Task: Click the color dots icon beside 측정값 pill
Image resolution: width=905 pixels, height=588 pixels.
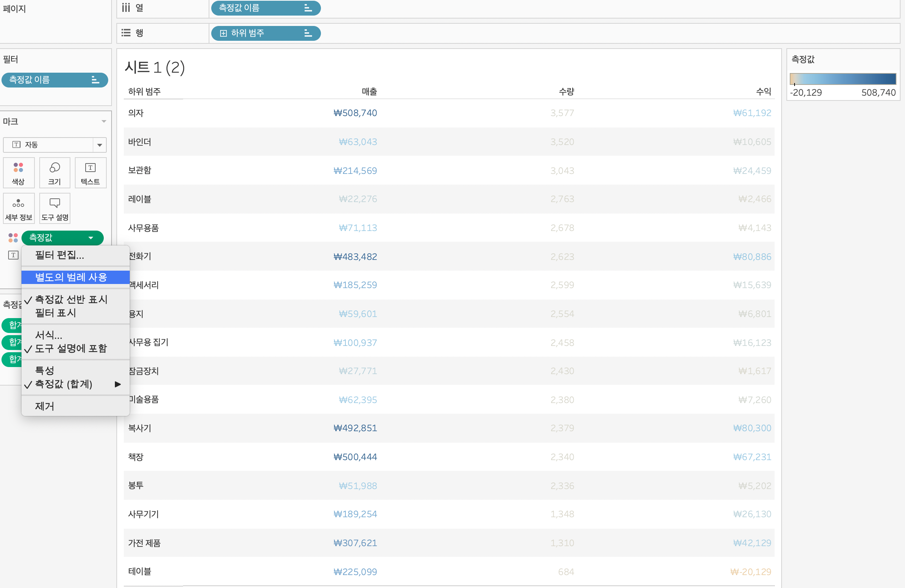Action: pyautogui.click(x=13, y=238)
